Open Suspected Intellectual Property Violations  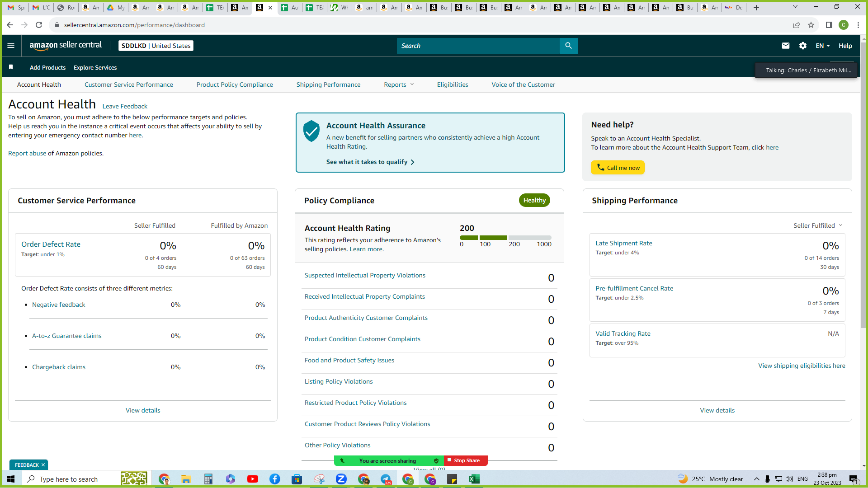pyautogui.click(x=365, y=275)
